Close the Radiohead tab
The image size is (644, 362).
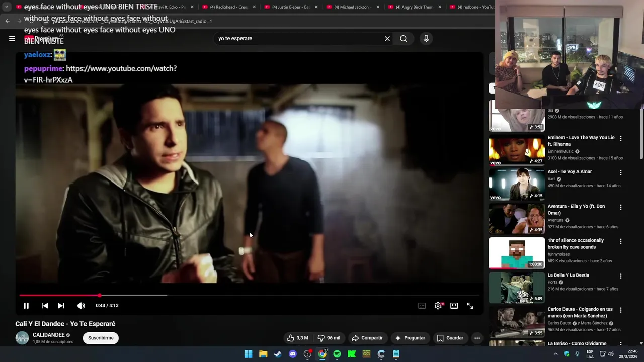254,7
